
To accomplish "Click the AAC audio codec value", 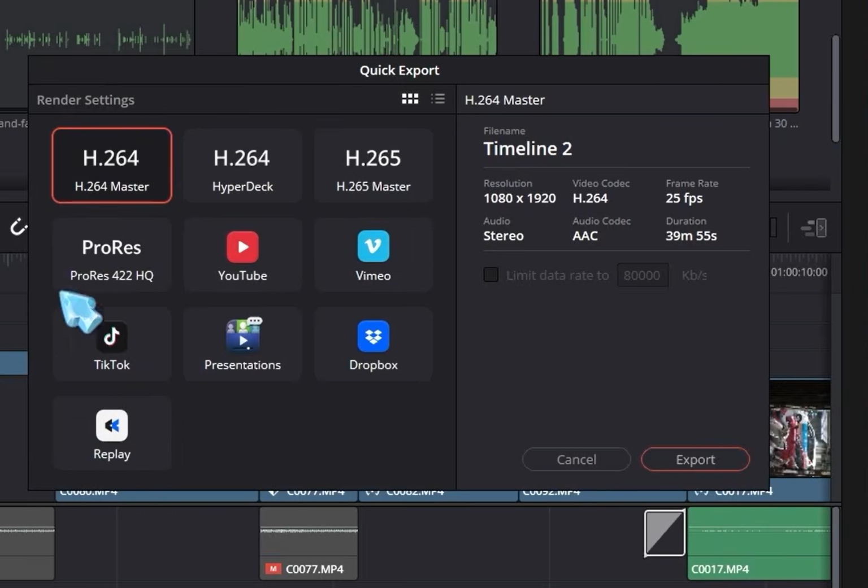I will pyautogui.click(x=585, y=236).
